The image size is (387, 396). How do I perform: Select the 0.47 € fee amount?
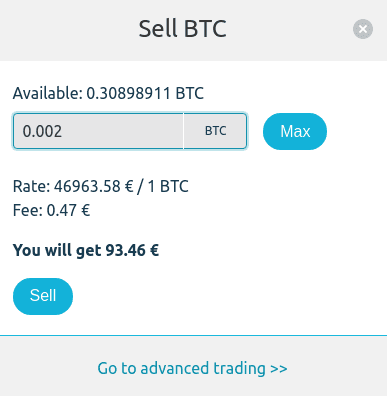click(x=68, y=210)
